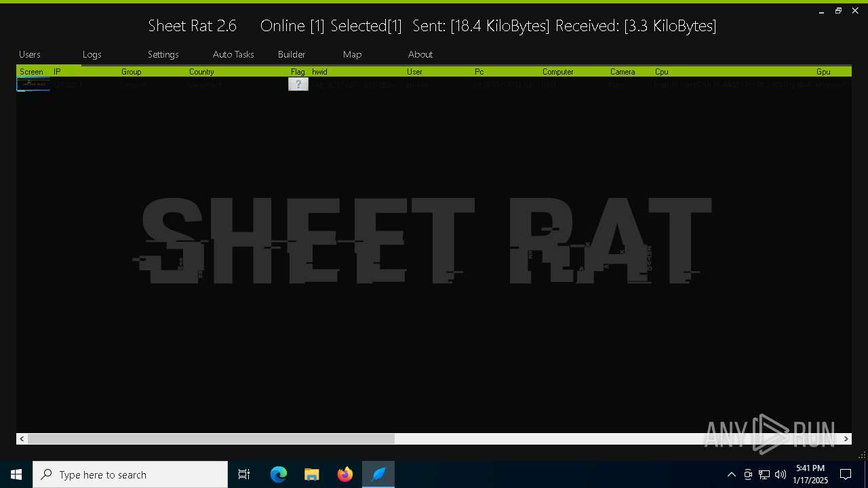The width and height of the screenshot is (868, 488).
Task: Select the client screen preview thumbnail
Action: (x=33, y=84)
